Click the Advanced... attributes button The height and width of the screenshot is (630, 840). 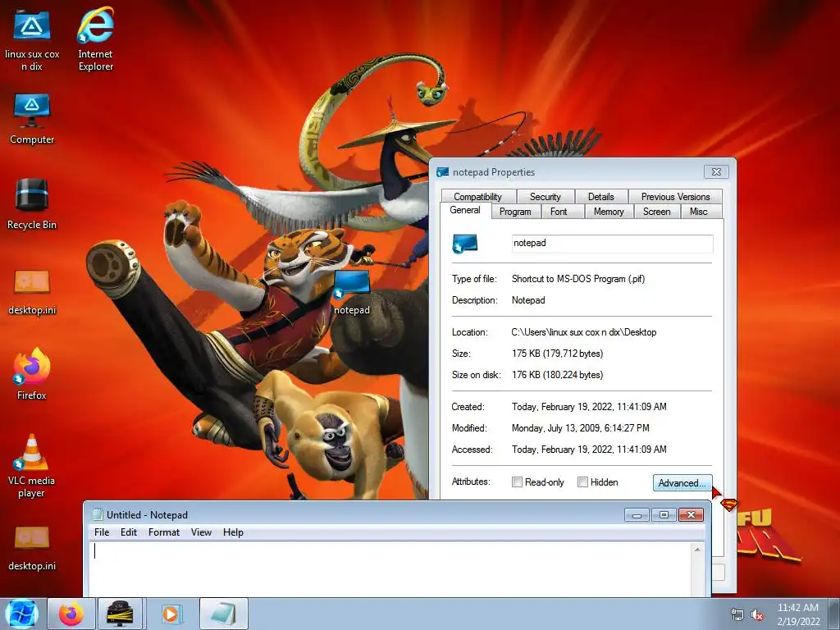click(682, 482)
